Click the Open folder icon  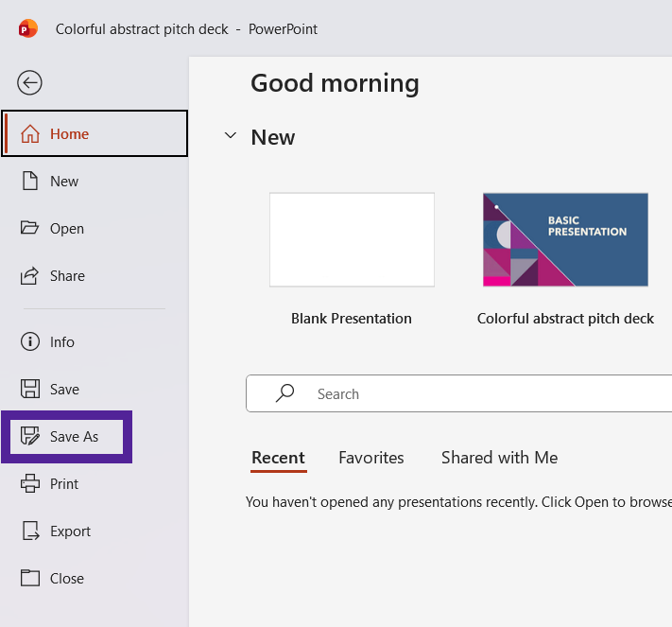click(30, 228)
